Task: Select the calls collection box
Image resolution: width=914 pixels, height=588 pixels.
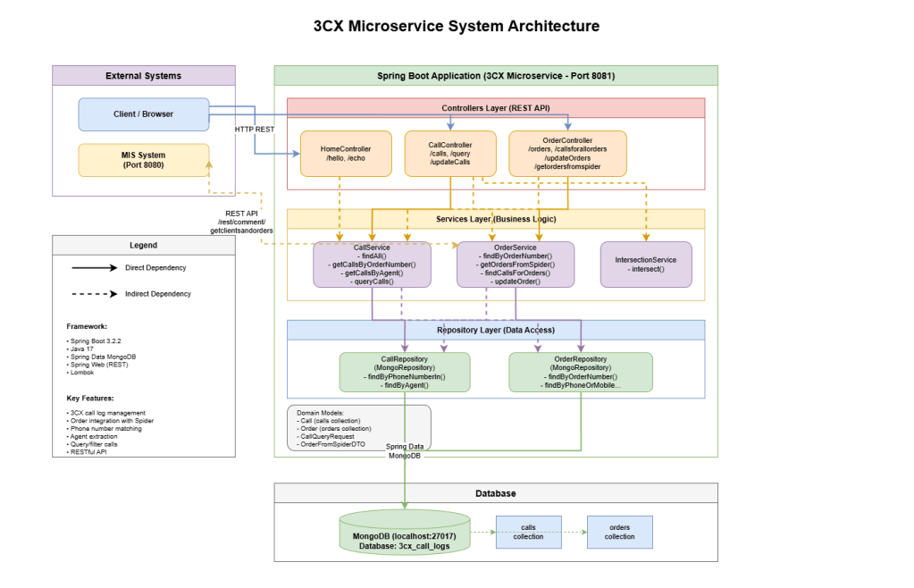Action: click(x=529, y=532)
